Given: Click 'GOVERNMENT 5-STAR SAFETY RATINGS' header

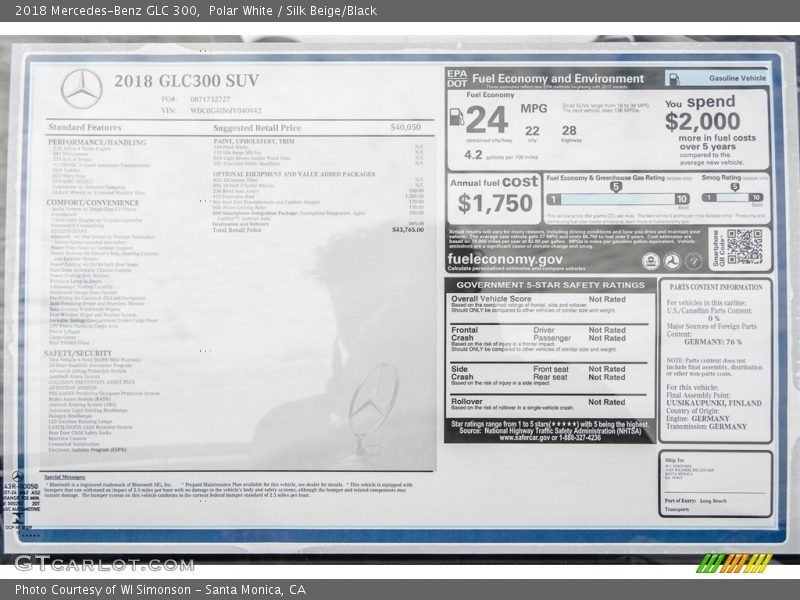Looking at the screenshot, I should (x=551, y=285).
